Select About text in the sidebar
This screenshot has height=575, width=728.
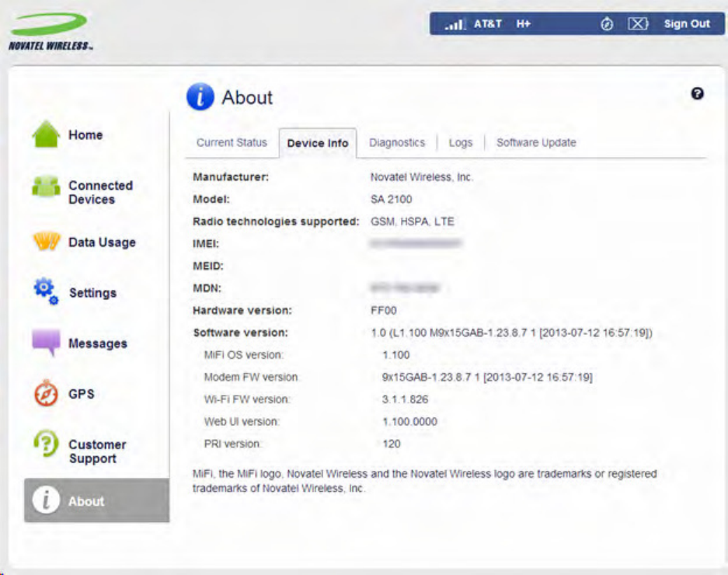[86, 501]
